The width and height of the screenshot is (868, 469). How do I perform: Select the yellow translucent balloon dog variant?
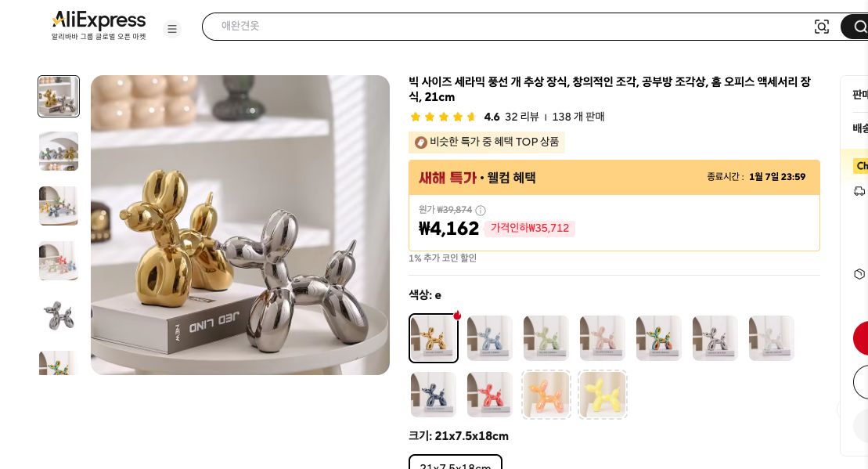(x=602, y=394)
